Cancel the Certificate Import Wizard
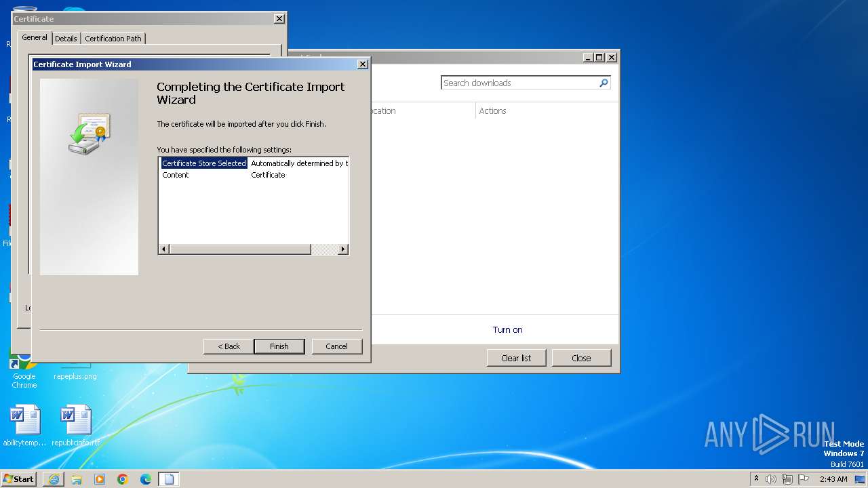The height and width of the screenshot is (488, 868). [x=337, y=346]
